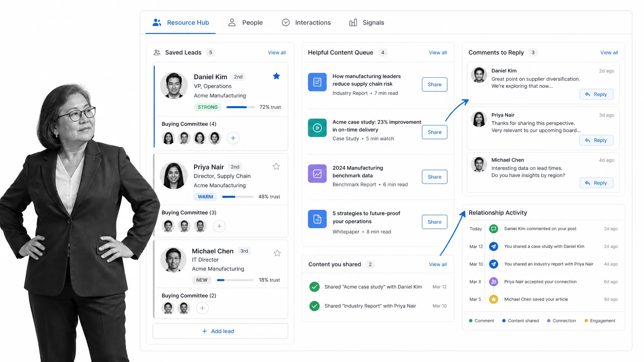Click Daniel Kim's 72% trust bar
644x362 pixels.
[241, 107]
